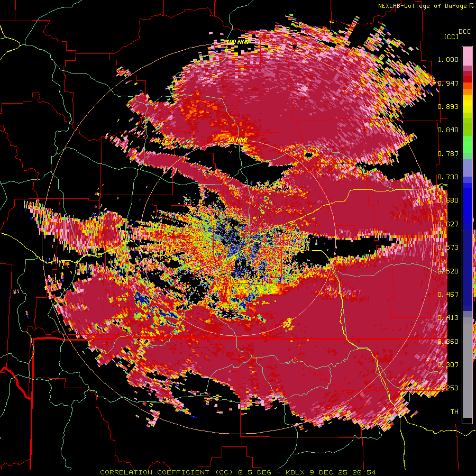Screen dimensions: 476x476
Task: Click the 50 NMI range ring label
Action: (237, 140)
